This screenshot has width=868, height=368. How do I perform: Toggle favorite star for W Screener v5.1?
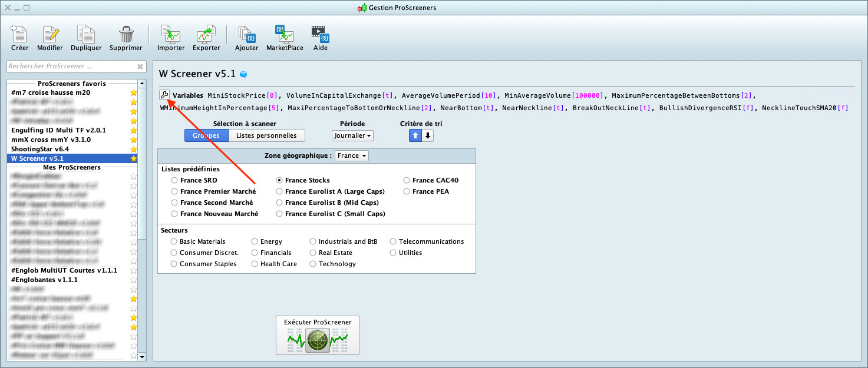134,158
